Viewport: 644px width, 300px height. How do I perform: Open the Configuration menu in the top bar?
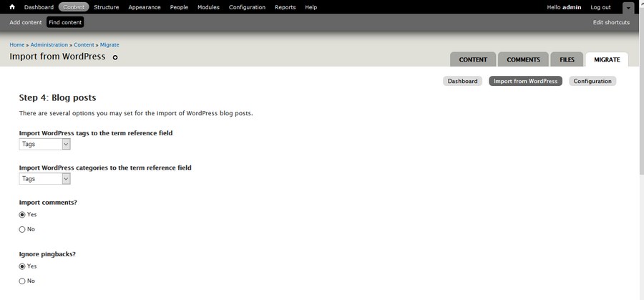(x=248, y=7)
